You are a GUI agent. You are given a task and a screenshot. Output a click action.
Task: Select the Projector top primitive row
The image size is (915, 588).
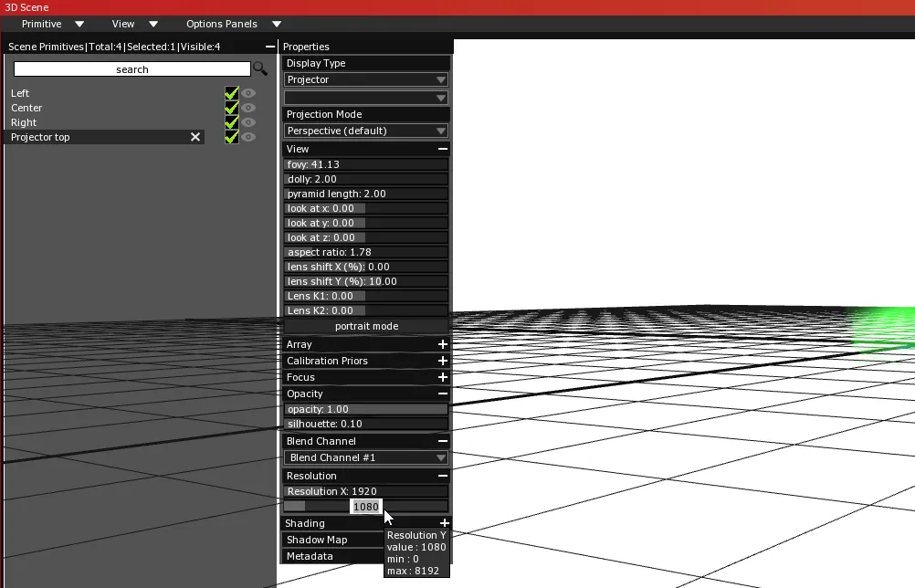[105, 137]
